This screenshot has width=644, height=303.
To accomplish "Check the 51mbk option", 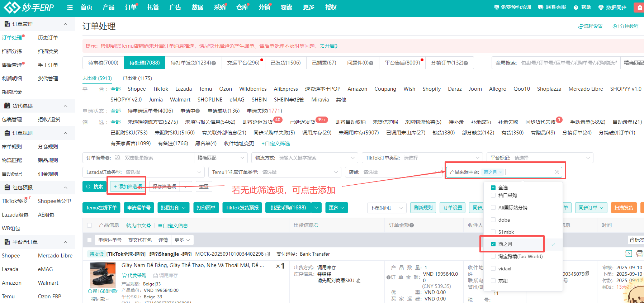I will (493, 232).
